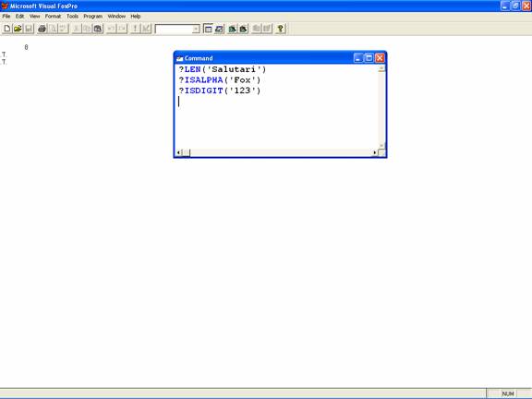Open the Tools menu
This screenshot has height=399, width=532.
[72, 17]
